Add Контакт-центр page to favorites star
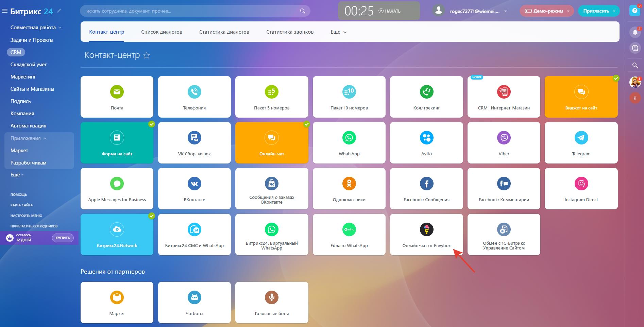644x327 pixels. (x=147, y=55)
